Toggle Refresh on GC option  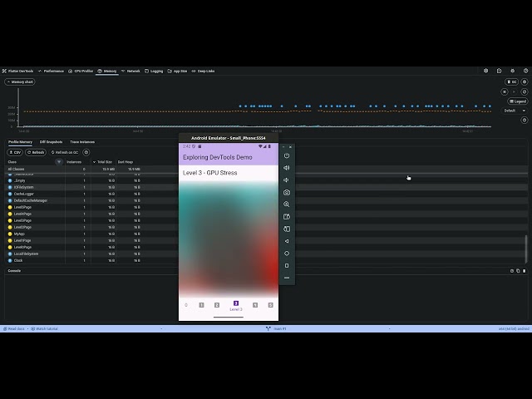(65, 152)
